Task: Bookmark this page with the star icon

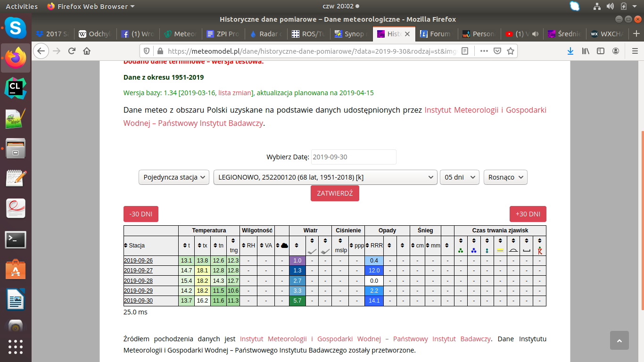Action: tap(510, 51)
